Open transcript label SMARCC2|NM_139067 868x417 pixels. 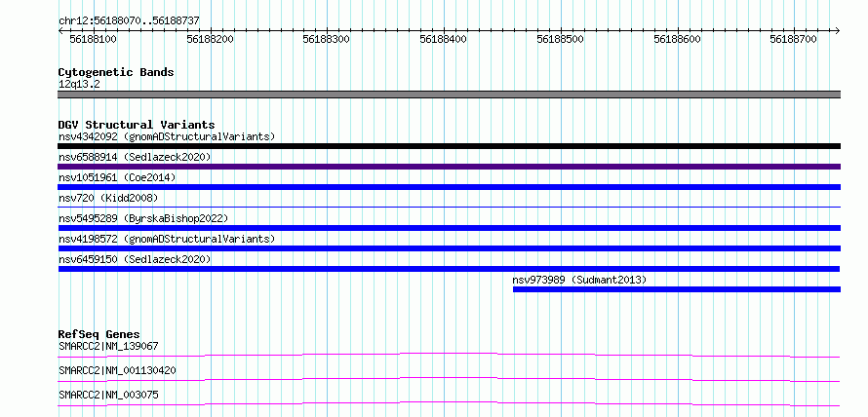click(x=108, y=346)
